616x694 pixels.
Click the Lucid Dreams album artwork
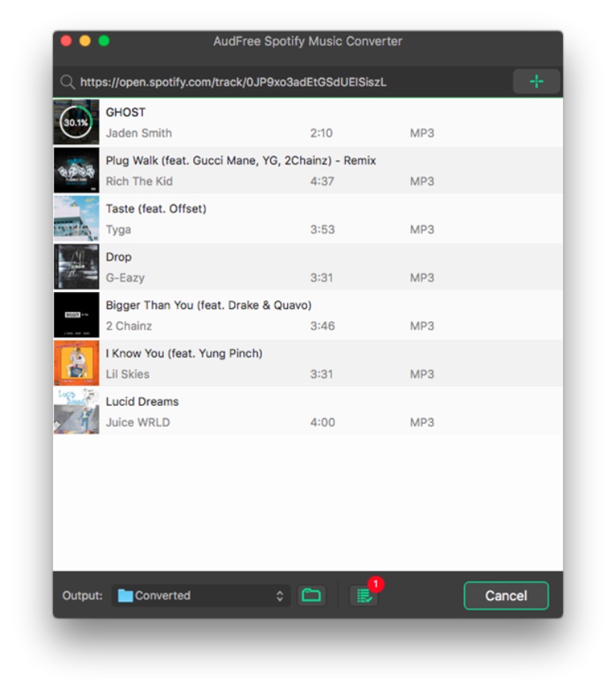[76, 411]
